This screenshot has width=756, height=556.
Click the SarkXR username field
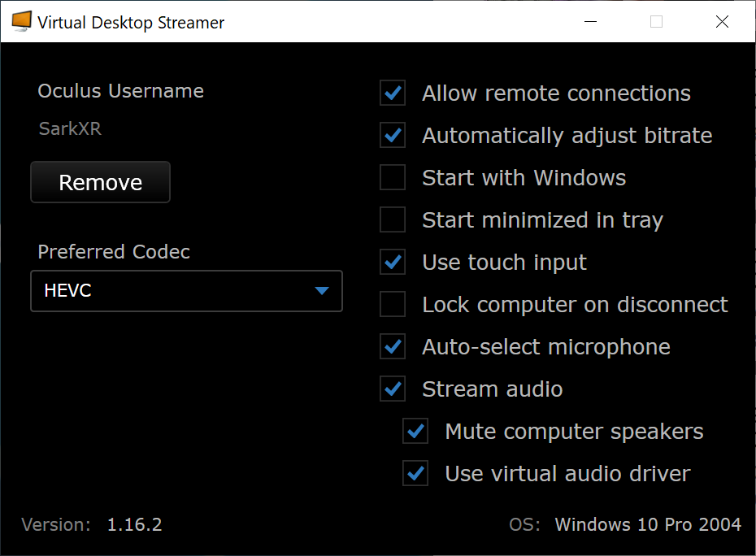click(71, 128)
